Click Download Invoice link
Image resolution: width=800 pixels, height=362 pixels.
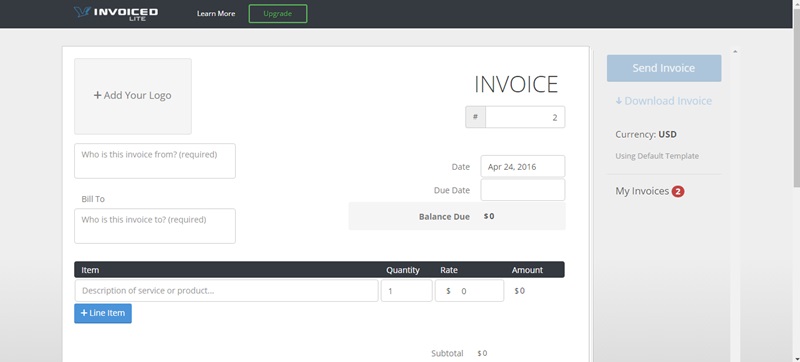pos(663,101)
